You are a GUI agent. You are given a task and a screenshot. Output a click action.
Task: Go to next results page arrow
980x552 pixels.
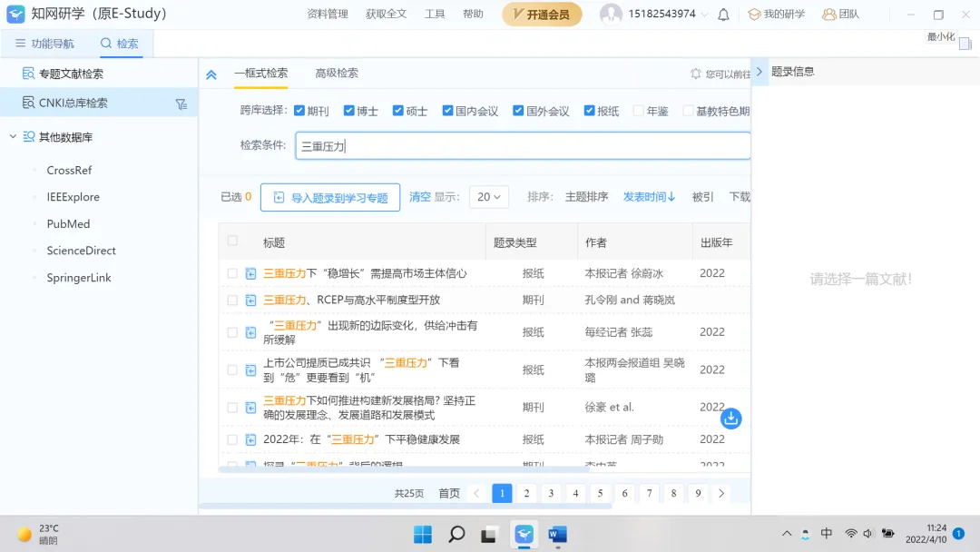click(721, 493)
